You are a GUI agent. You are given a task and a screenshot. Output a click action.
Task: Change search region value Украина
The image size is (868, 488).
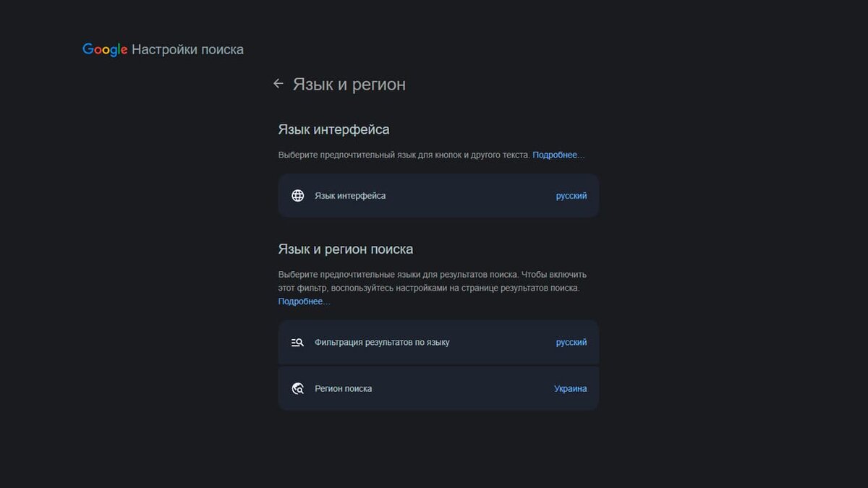click(x=571, y=388)
